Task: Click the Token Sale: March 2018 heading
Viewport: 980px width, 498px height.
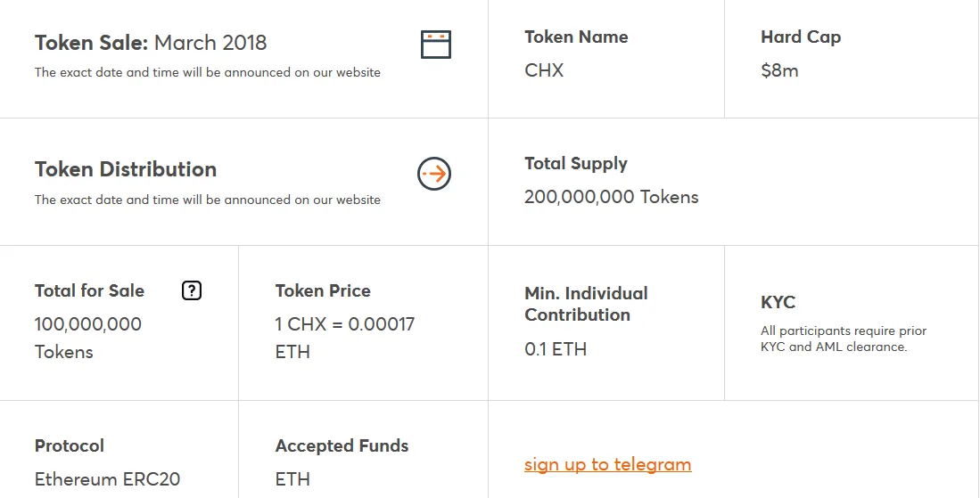Action: [x=151, y=43]
